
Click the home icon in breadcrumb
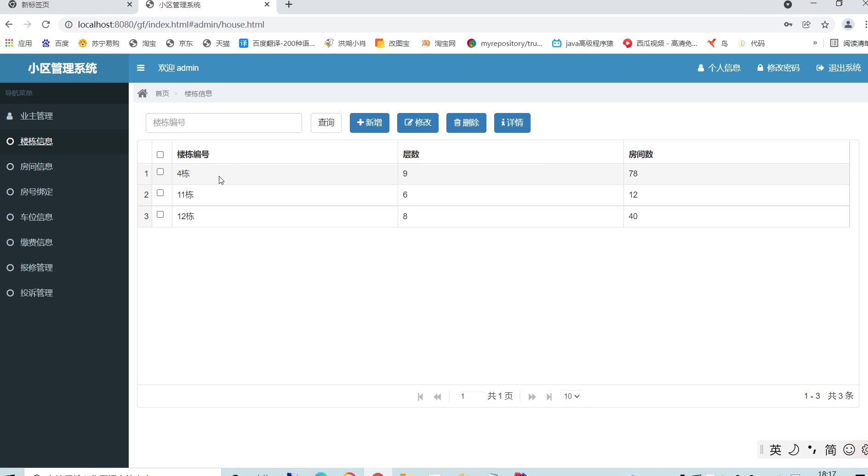(143, 93)
